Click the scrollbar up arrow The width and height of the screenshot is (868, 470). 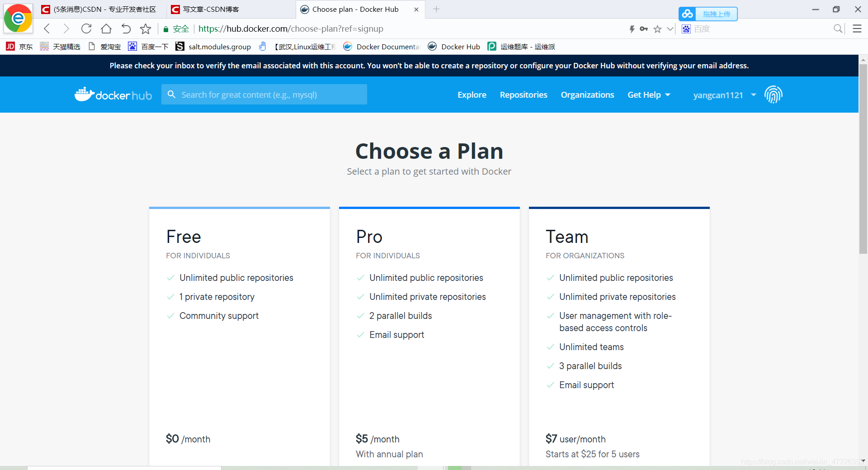[x=863, y=59]
